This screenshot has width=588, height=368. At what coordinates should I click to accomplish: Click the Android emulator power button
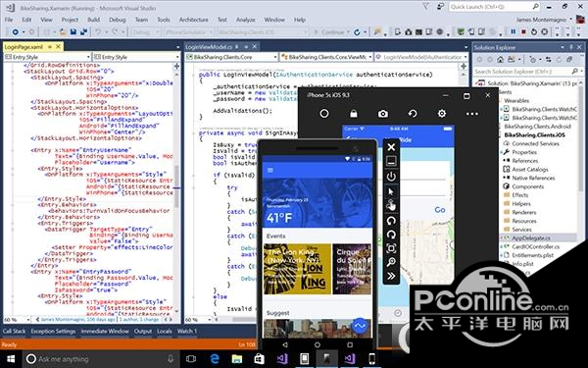pyautogui.click(x=391, y=176)
